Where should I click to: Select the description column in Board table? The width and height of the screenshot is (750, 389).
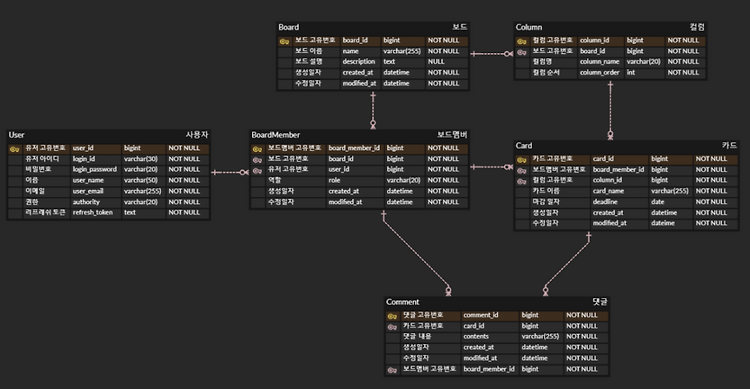pyautogui.click(x=359, y=62)
